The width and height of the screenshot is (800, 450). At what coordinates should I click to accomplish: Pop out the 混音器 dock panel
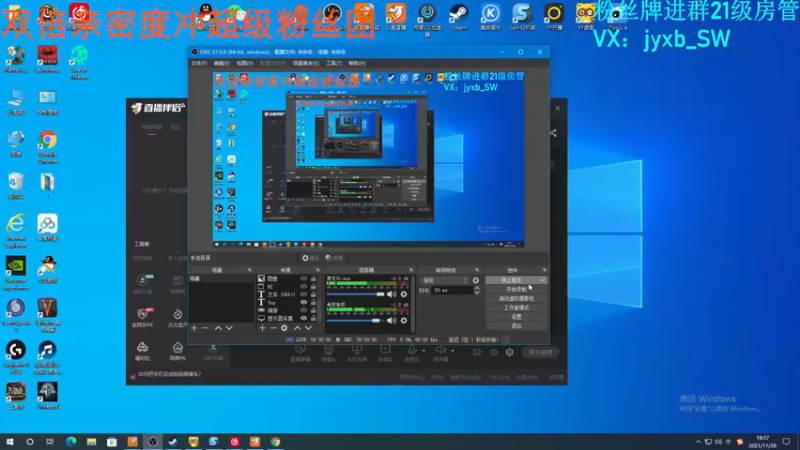[411, 270]
